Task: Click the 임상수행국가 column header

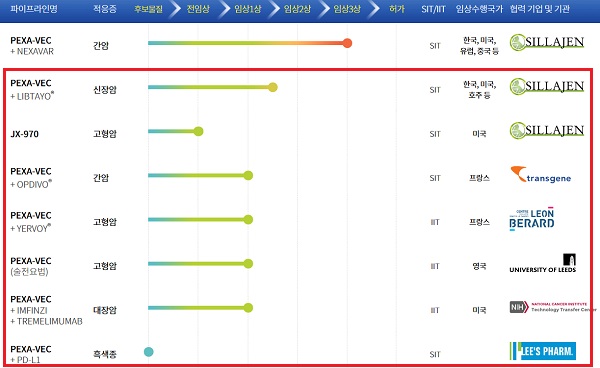Action: click(x=479, y=9)
